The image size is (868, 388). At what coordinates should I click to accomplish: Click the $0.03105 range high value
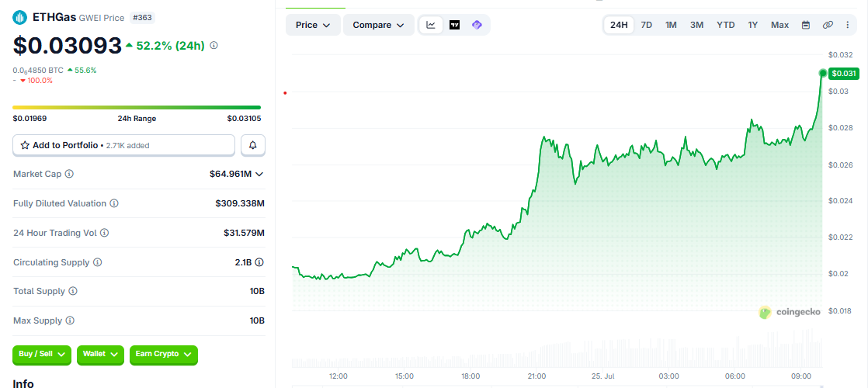244,119
